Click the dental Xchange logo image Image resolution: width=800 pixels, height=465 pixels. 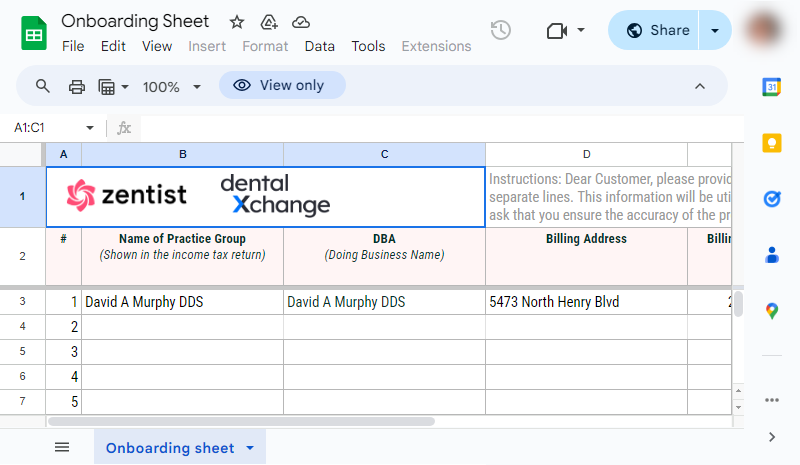coord(276,194)
